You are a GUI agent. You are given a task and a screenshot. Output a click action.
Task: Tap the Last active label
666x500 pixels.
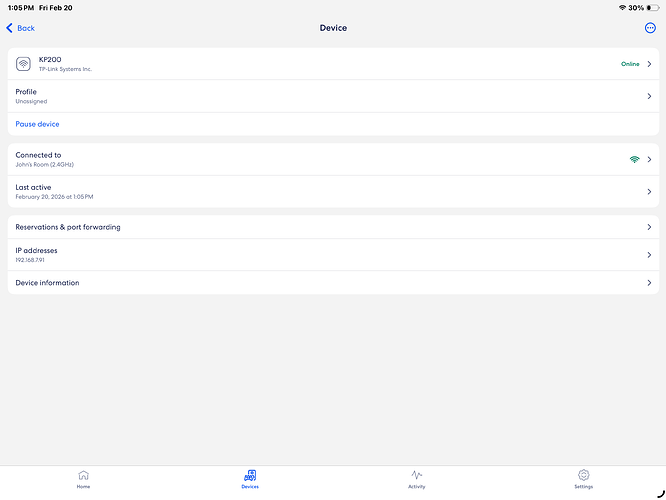[33, 187]
